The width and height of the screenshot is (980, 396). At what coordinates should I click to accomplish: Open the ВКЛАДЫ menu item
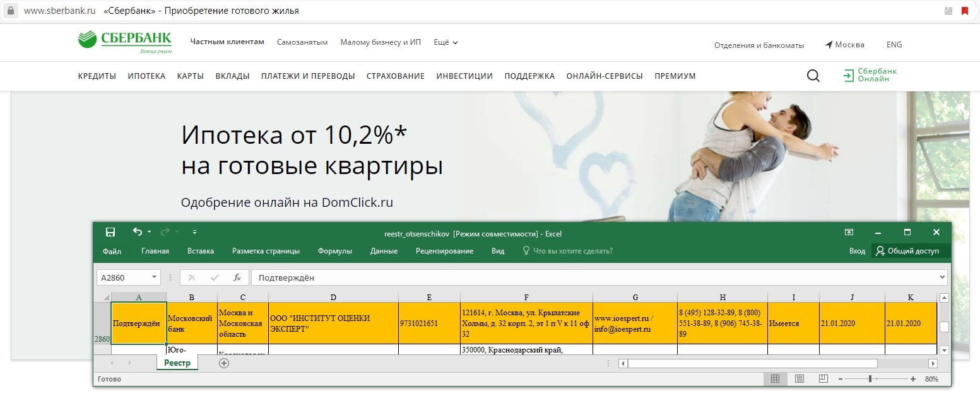(232, 76)
